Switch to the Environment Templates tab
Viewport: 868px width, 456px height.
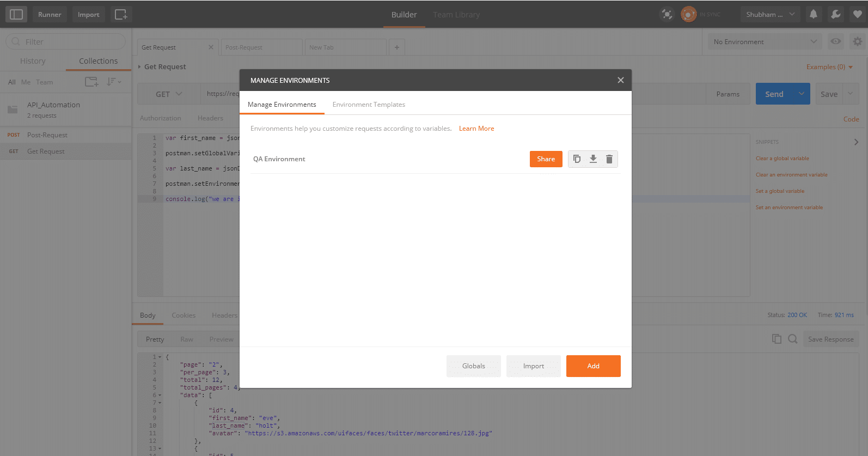[369, 105]
